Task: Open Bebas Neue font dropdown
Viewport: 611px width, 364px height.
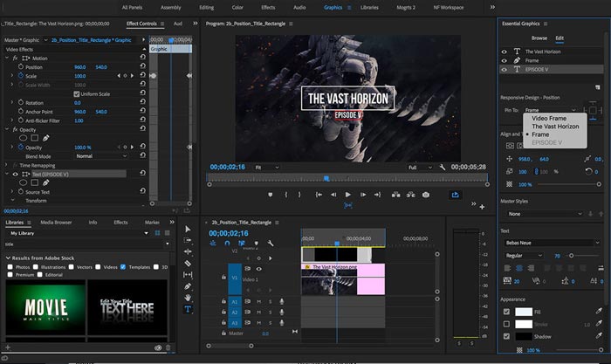Action: pyautogui.click(x=552, y=243)
